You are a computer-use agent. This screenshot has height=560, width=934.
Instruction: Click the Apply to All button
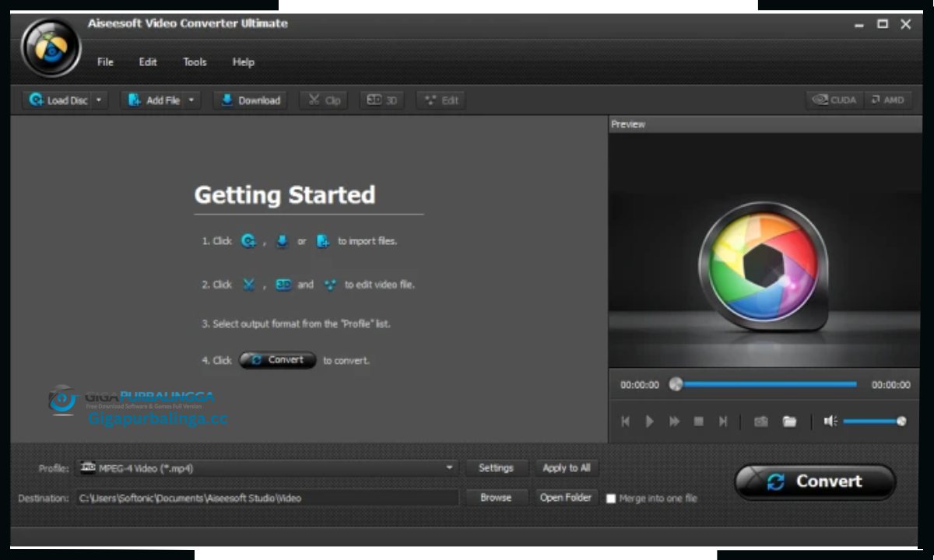click(x=567, y=468)
